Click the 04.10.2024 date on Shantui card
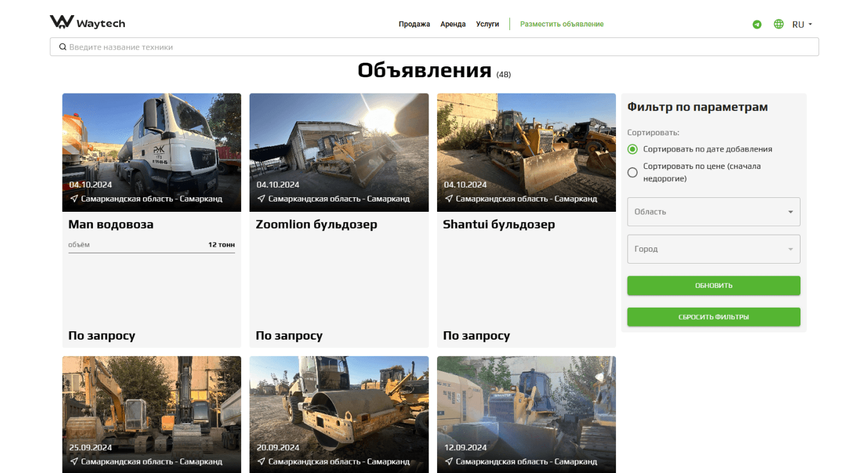 point(465,185)
